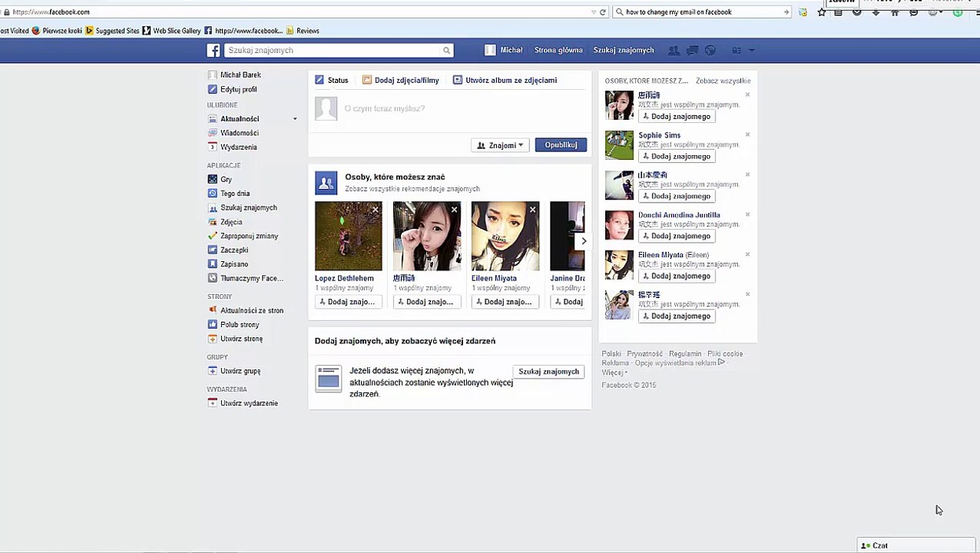Select the Status tab in composer
The width and height of the screenshot is (980, 553).
[x=332, y=80]
